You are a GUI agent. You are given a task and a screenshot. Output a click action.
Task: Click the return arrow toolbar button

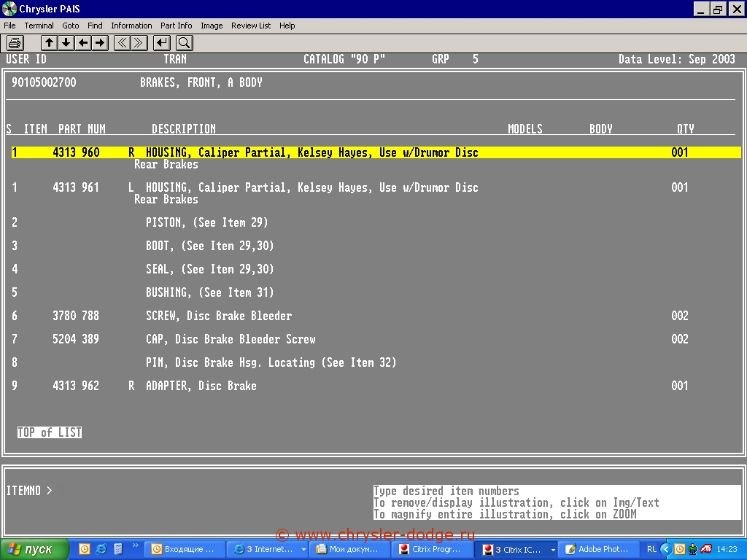pos(162,43)
